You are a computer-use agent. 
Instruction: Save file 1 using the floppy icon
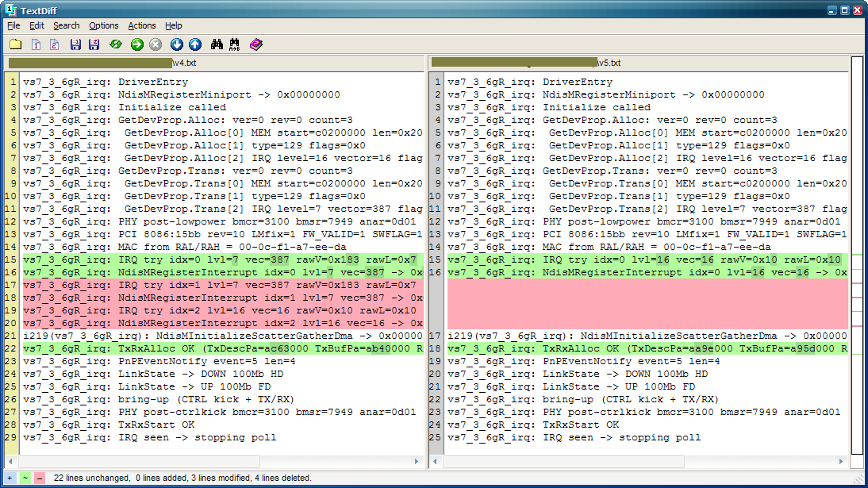[76, 44]
